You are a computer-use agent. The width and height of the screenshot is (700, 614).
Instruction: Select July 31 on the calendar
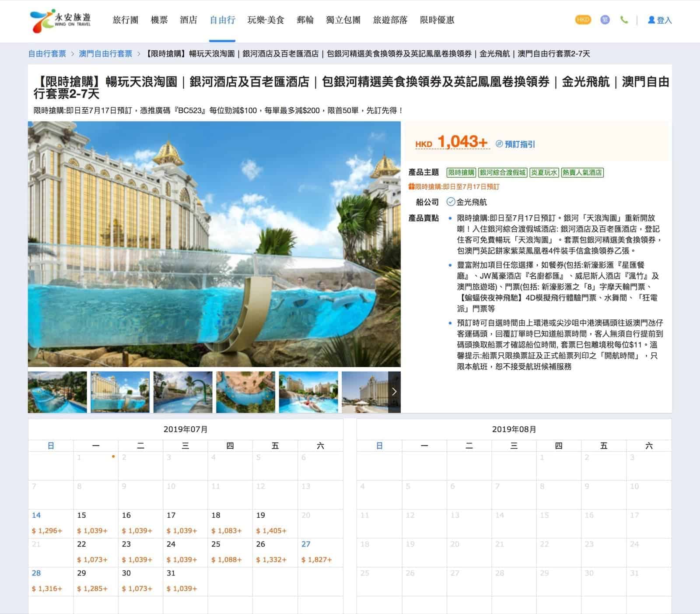point(185,581)
